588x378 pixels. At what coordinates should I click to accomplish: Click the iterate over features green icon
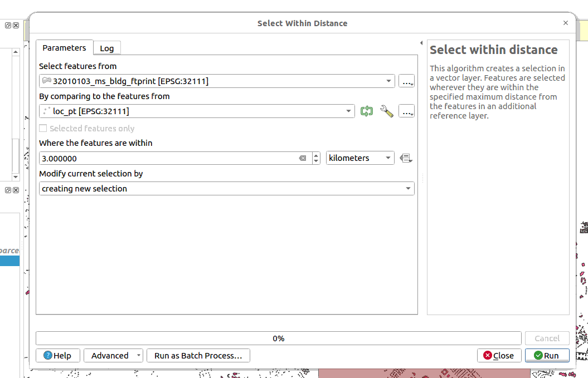point(366,111)
